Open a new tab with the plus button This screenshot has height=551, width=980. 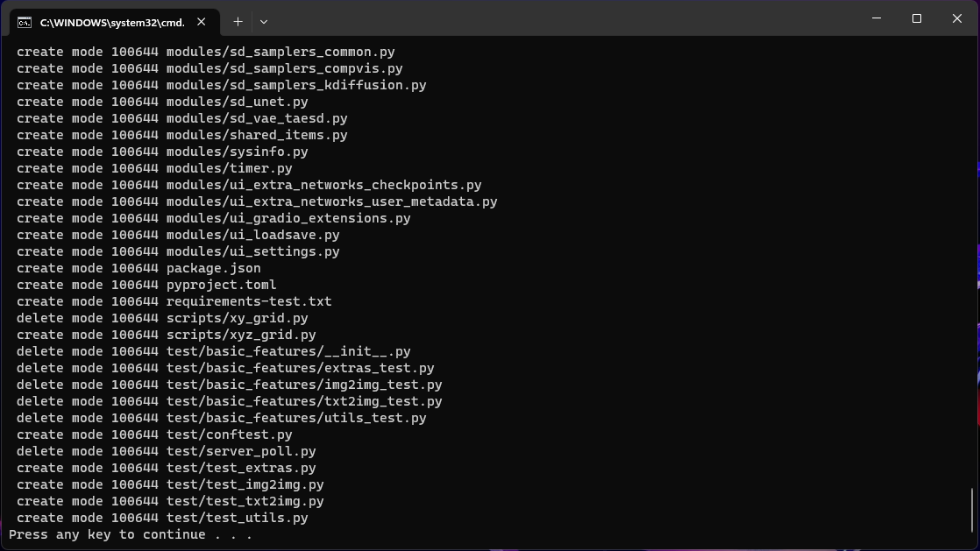(238, 21)
